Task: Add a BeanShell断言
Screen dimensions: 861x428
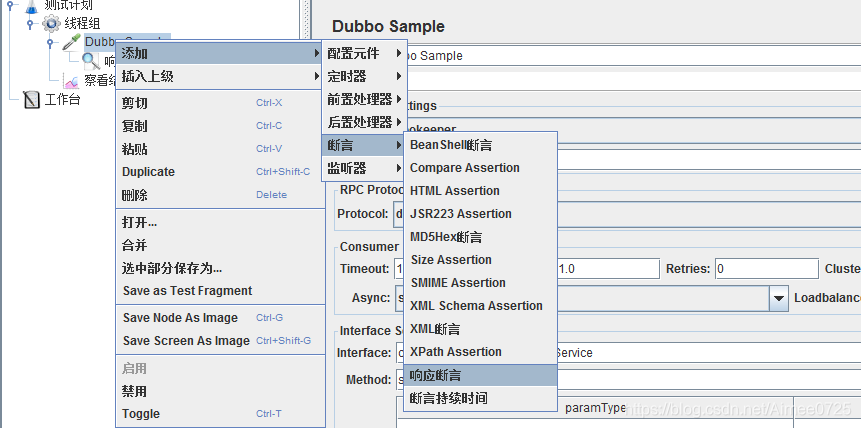Action: pyautogui.click(x=480, y=145)
